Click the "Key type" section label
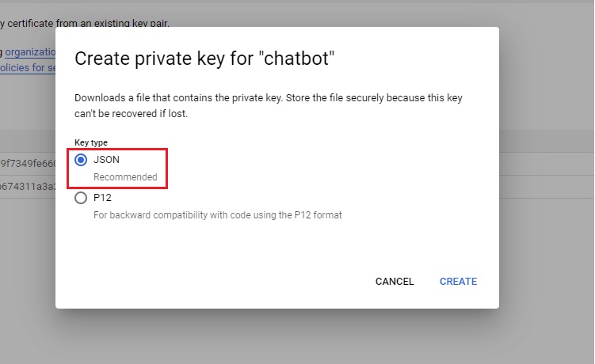The image size is (595, 364). pos(90,142)
